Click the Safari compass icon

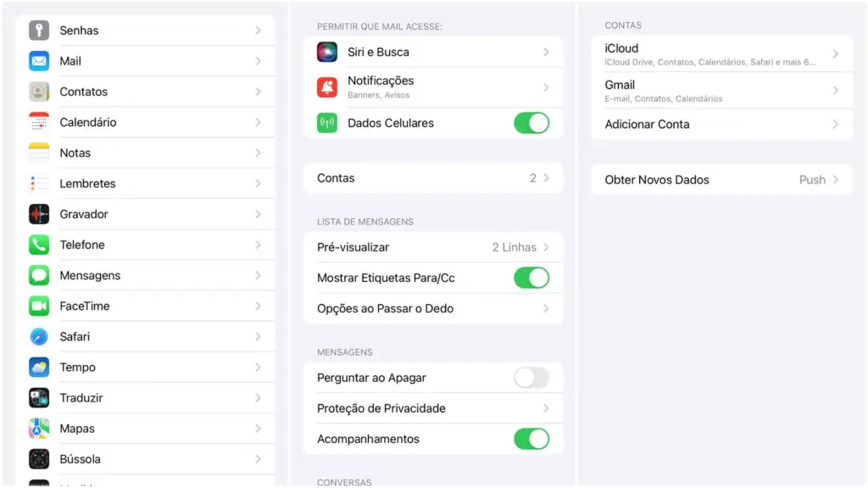(x=37, y=336)
